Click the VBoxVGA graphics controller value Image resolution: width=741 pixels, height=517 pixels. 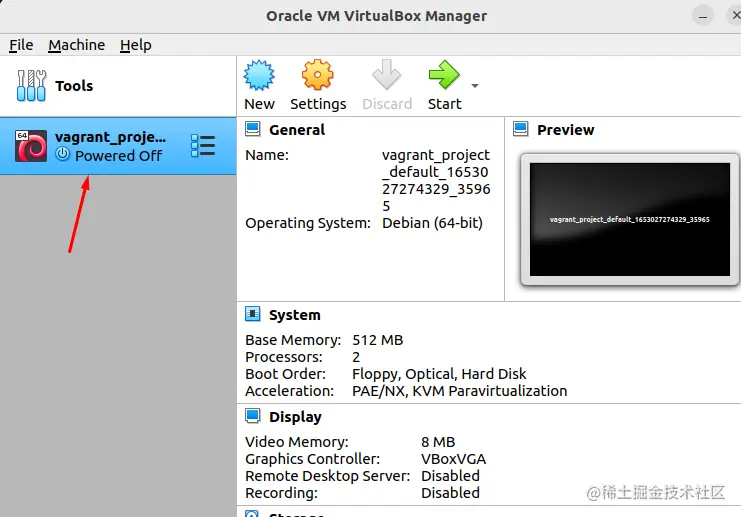tap(454, 459)
